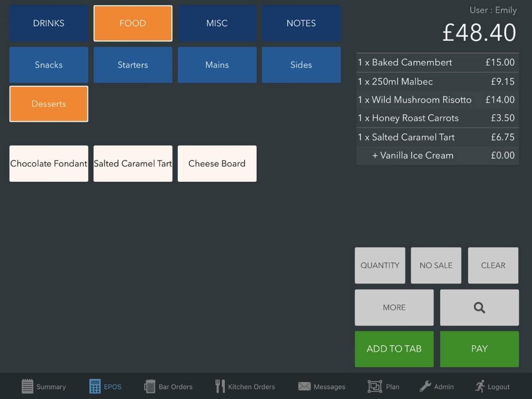
Task: Add a Cheese Board to the order
Action: tap(217, 164)
